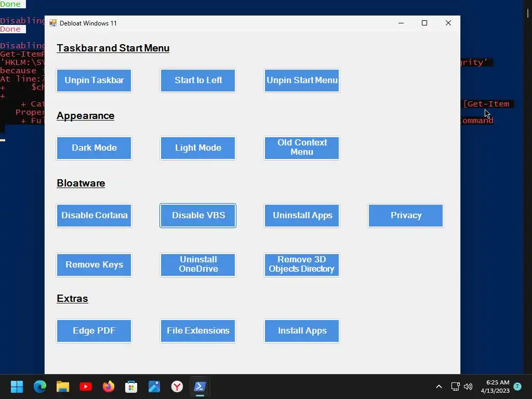The image size is (532, 399).
Task: Launch Firefox from taskbar
Action: [109, 387]
